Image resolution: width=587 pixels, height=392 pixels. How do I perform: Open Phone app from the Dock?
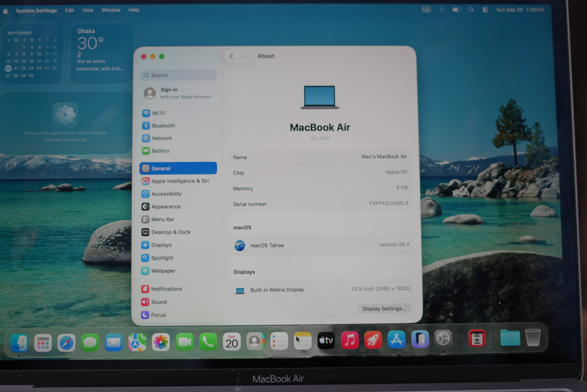pyautogui.click(x=208, y=342)
